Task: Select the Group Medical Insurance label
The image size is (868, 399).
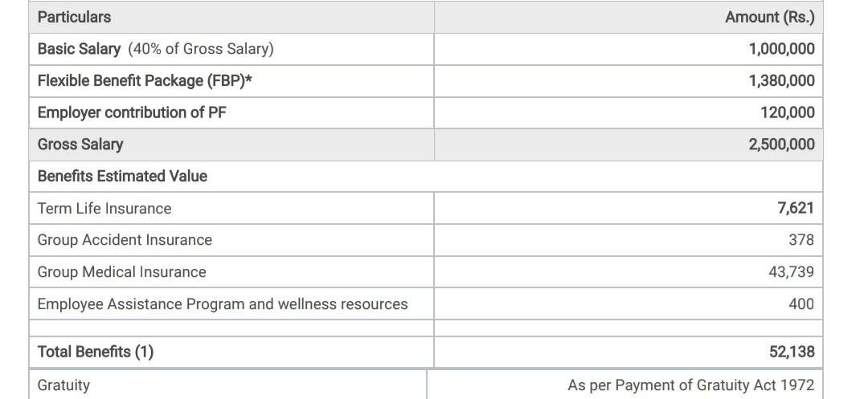Action: click(x=121, y=272)
